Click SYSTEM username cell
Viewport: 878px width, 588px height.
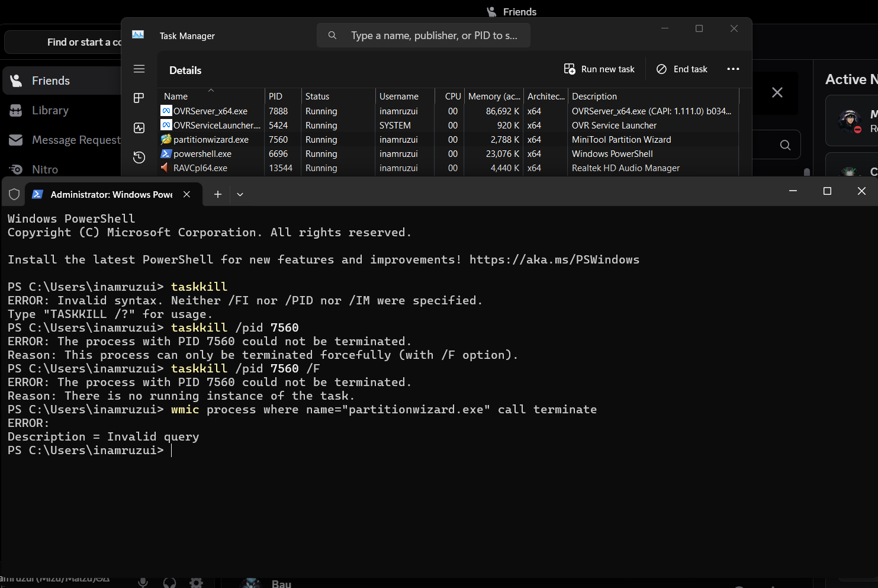tap(395, 126)
